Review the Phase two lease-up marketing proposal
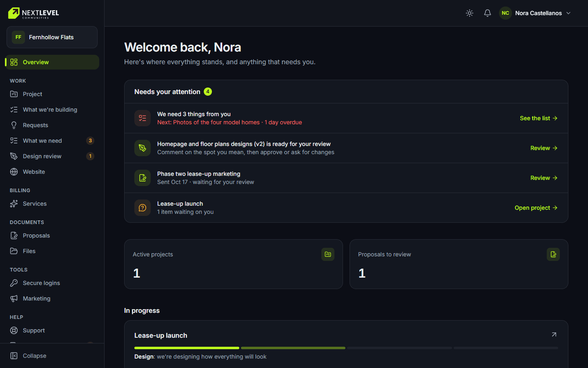The image size is (588, 368). [544, 178]
